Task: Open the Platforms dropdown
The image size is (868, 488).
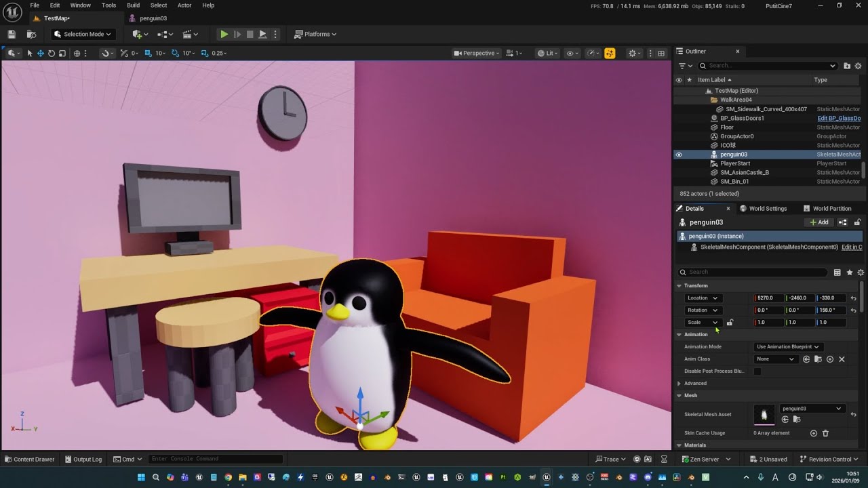Action: (315, 34)
